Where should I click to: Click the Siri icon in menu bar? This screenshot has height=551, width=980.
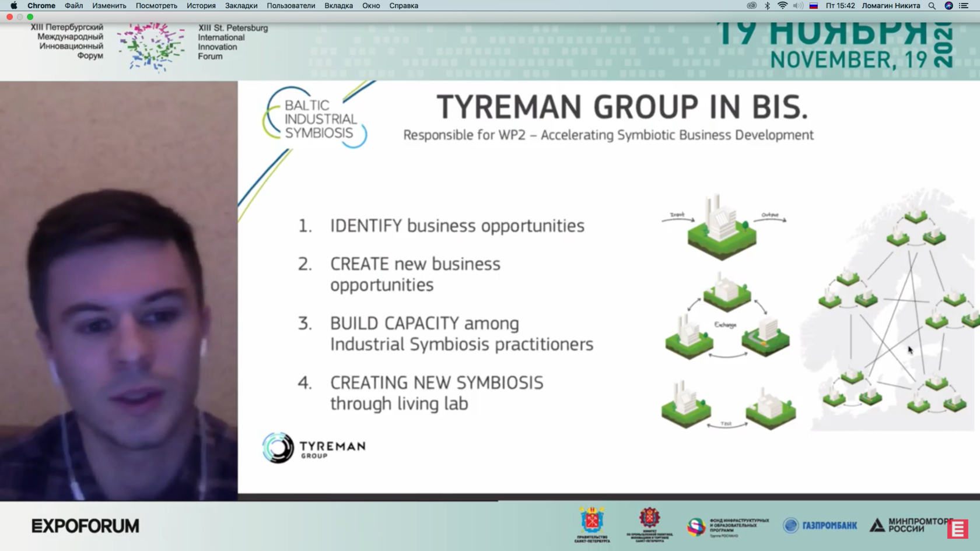coord(949,5)
